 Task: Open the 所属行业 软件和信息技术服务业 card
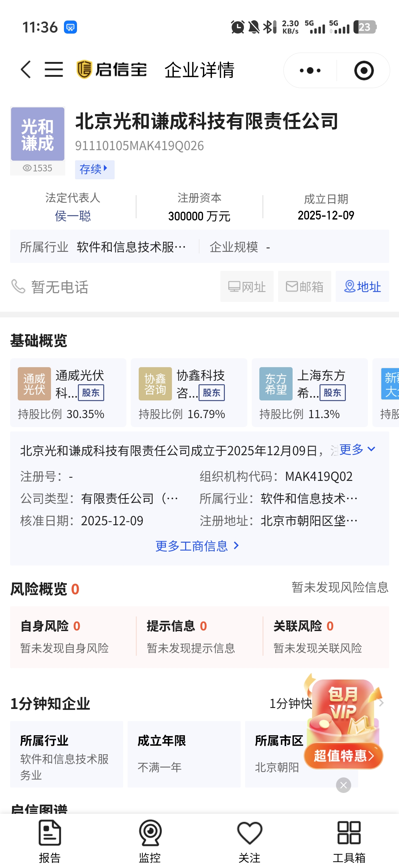(x=67, y=755)
